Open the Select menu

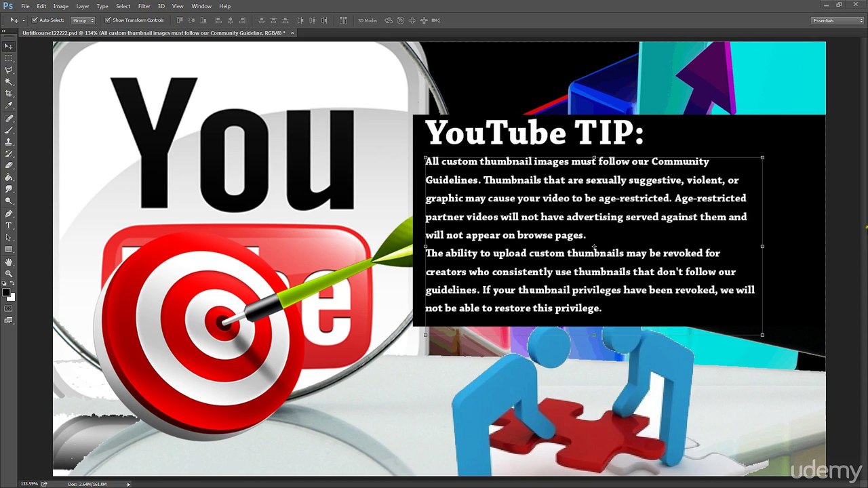(123, 6)
